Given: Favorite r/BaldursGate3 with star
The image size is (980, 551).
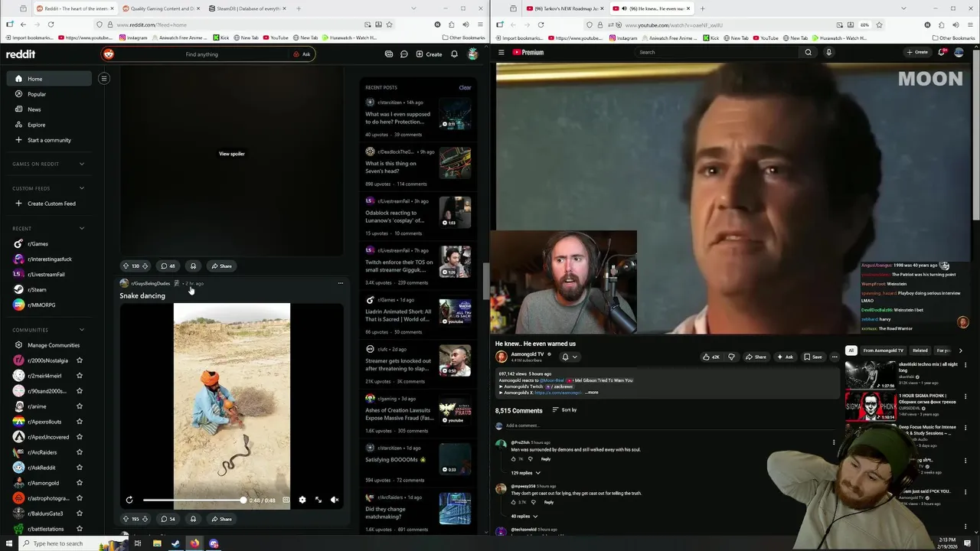Looking at the screenshot, I should (x=80, y=514).
